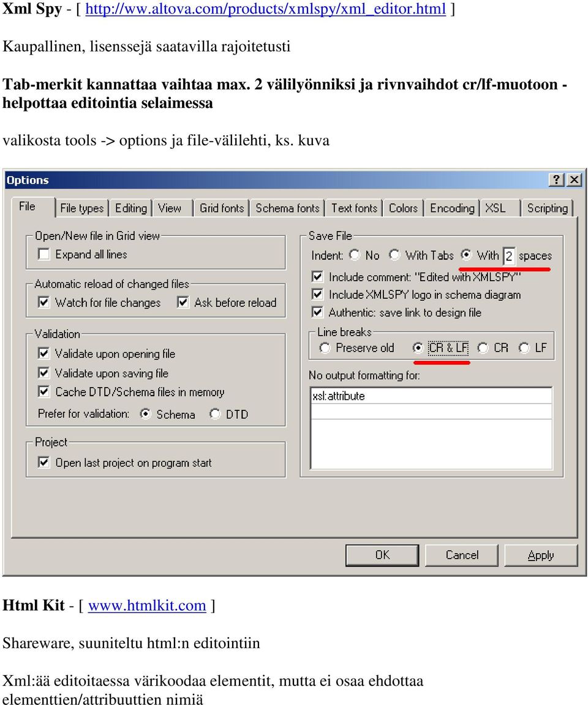
Task: Confirm with the OK button
Action: [382, 556]
